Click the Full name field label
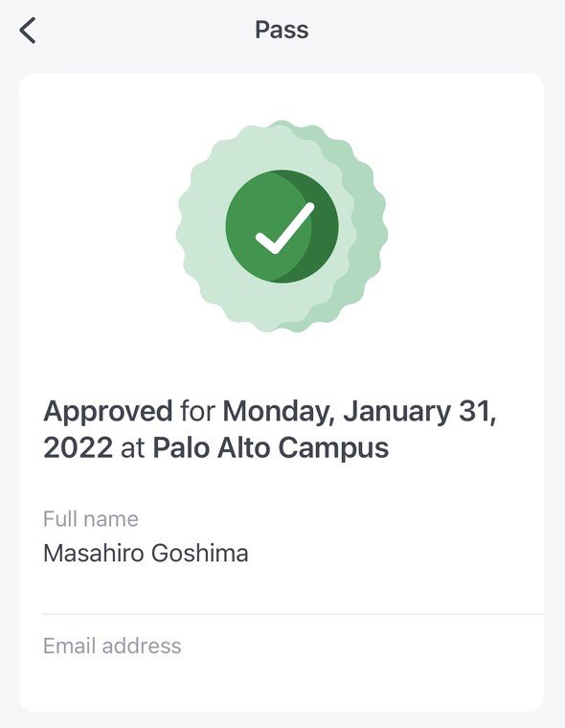 [91, 518]
